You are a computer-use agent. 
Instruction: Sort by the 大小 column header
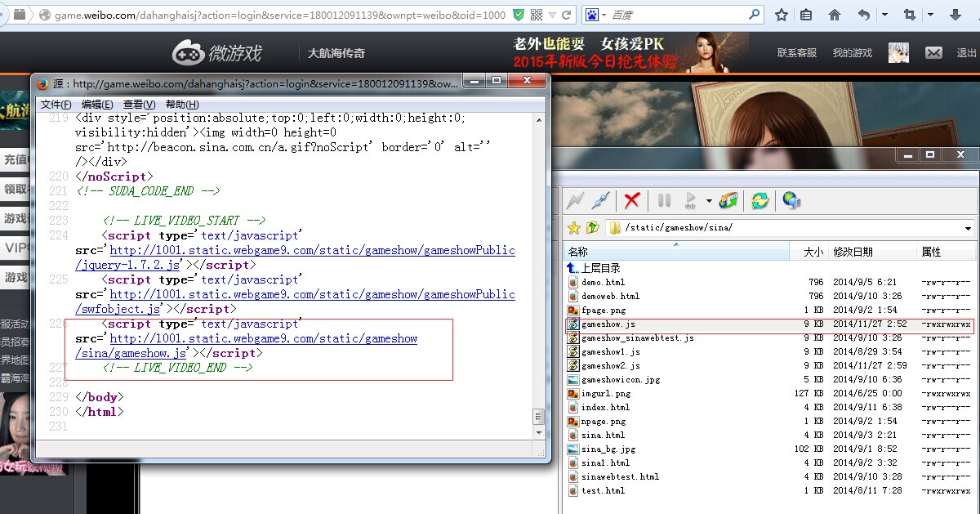point(808,252)
